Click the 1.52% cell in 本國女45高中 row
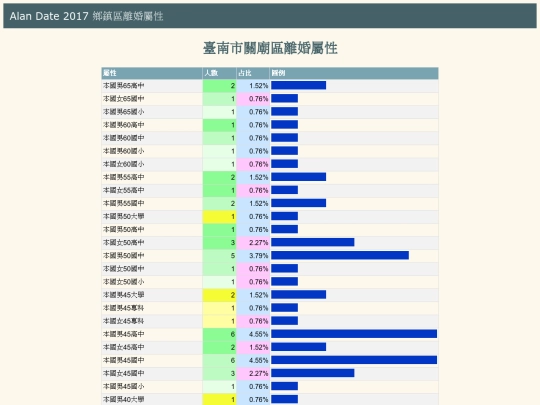540x405 pixels. point(253,347)
